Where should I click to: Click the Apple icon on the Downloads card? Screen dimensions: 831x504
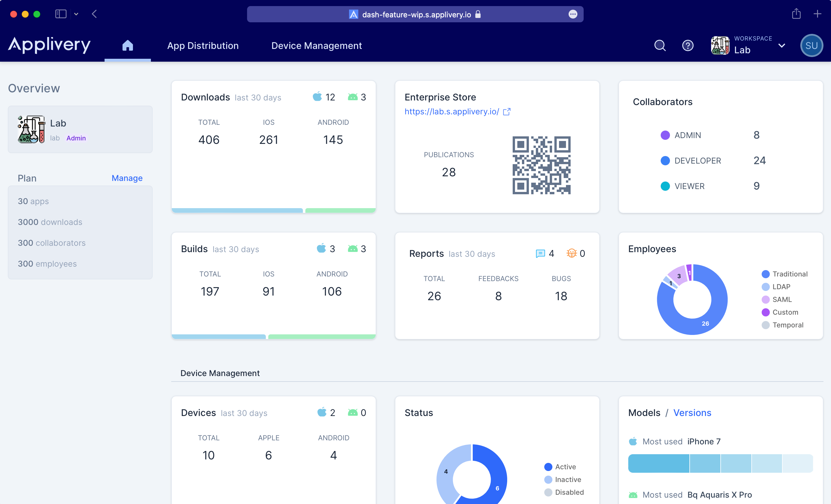coord(317,96)
